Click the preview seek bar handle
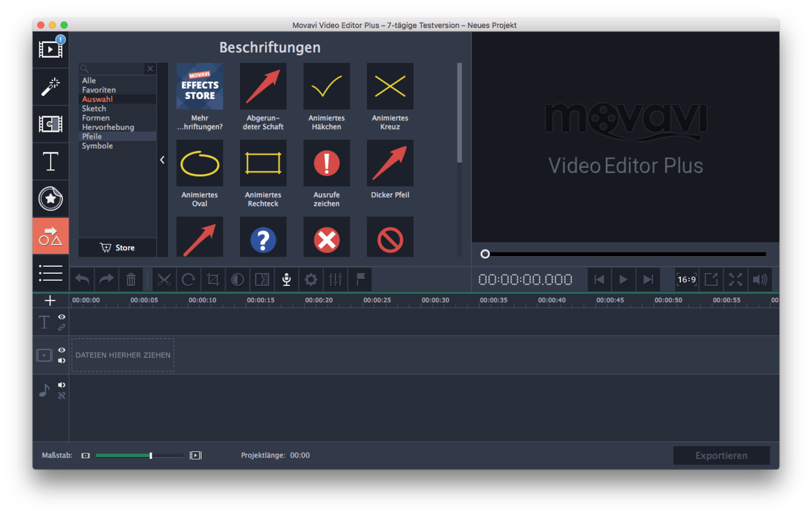This screenshot has width=812, height=516. 485,254
